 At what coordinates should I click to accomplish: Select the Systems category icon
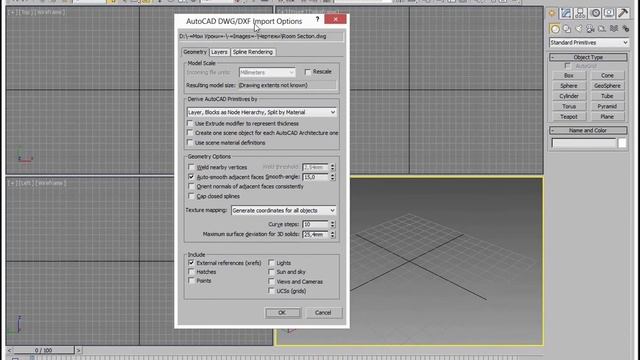tap(626, 29)
